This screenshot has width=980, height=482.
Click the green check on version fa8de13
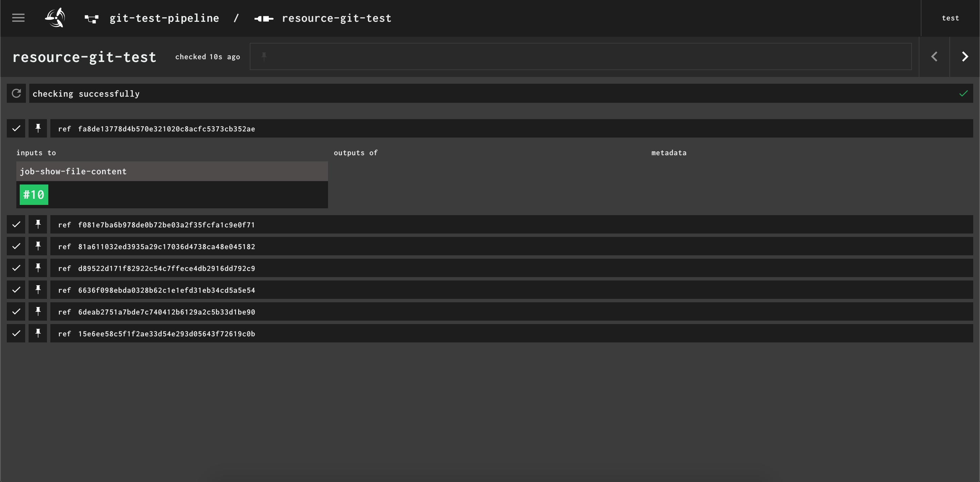point(16,129)
